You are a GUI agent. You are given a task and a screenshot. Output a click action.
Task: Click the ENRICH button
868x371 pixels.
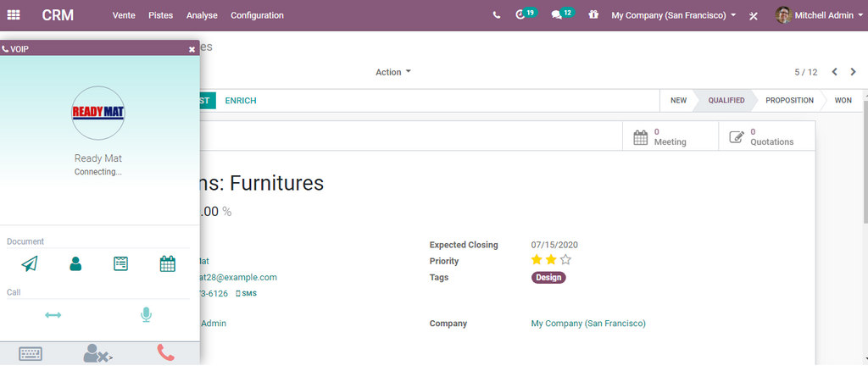tap(240, 100)
